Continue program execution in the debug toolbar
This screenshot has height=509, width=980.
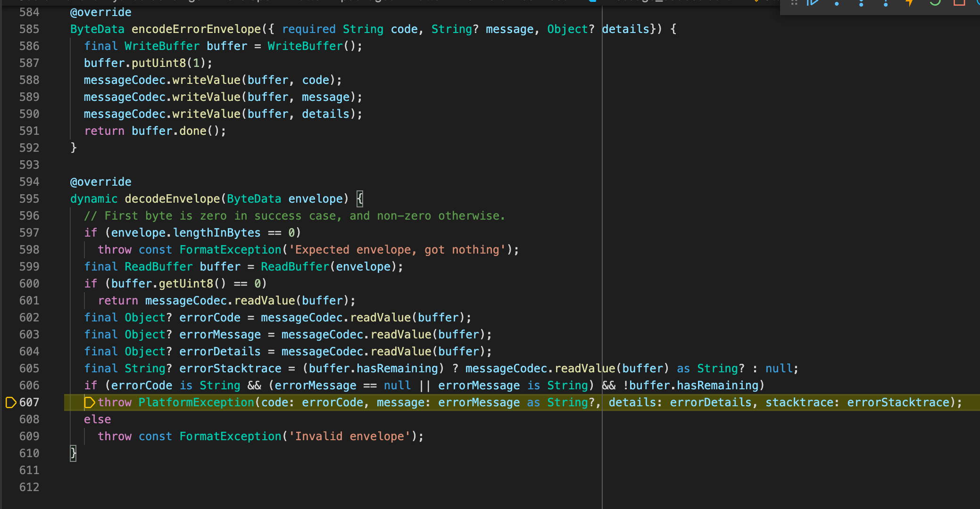click(x=813, y=3)
